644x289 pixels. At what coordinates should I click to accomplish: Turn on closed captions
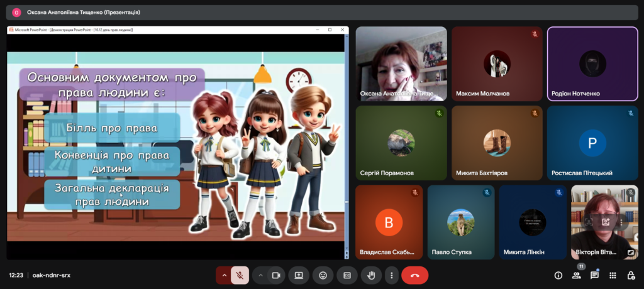click(347, 275)
